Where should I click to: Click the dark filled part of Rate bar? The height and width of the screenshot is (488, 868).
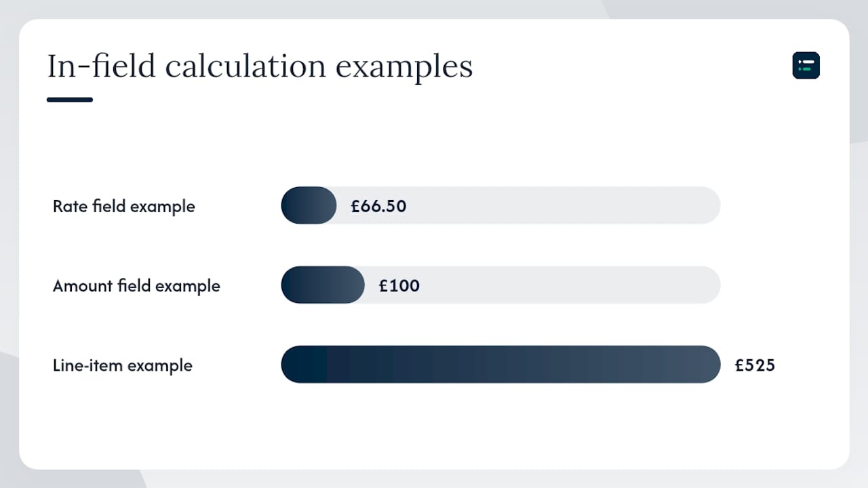(309, 205)
